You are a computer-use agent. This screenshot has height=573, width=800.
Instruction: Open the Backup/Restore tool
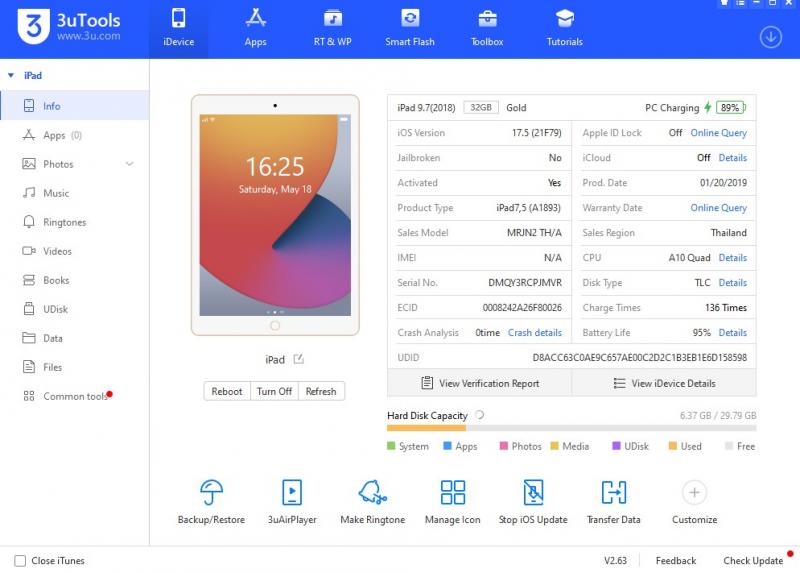[x=211, y=501]
